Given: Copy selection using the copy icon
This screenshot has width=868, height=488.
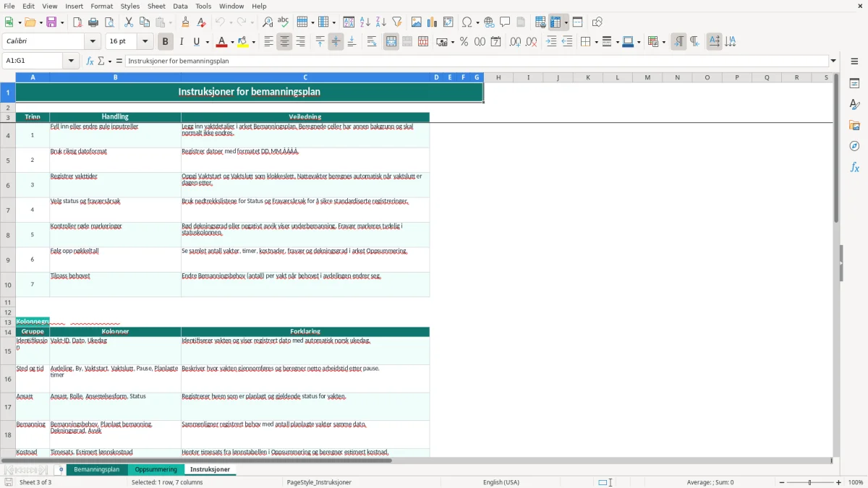Looking at the screenshot, I should (x=145, y=22).
